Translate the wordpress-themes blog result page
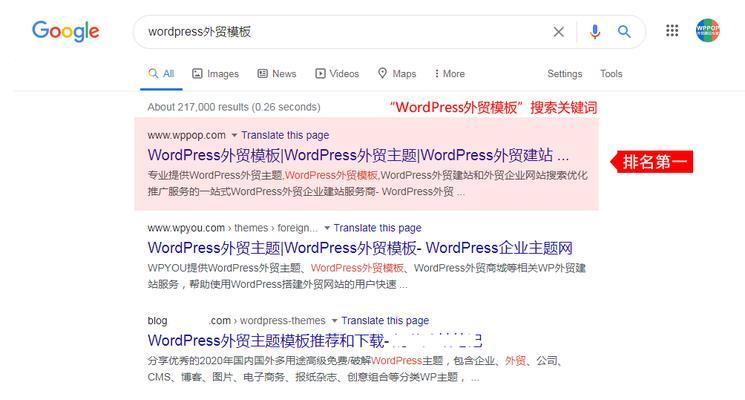This screenshot has width=745, height=400. click(385, 321)
